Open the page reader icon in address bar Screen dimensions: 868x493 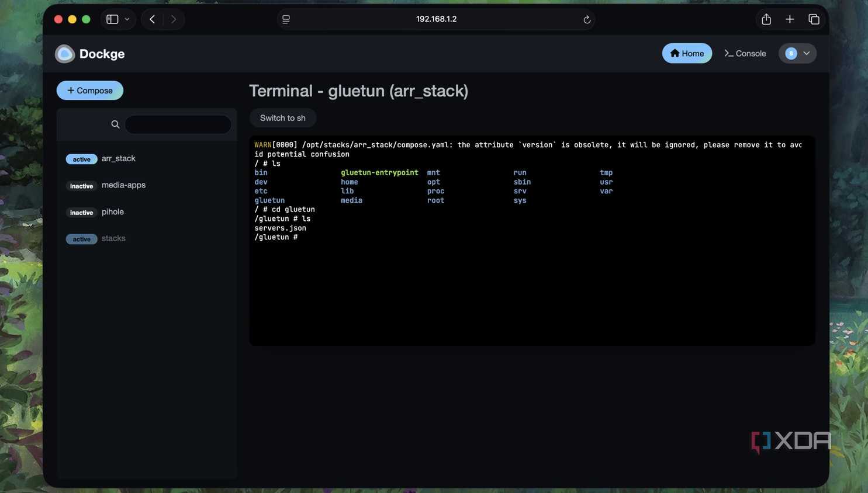(286, 19)
